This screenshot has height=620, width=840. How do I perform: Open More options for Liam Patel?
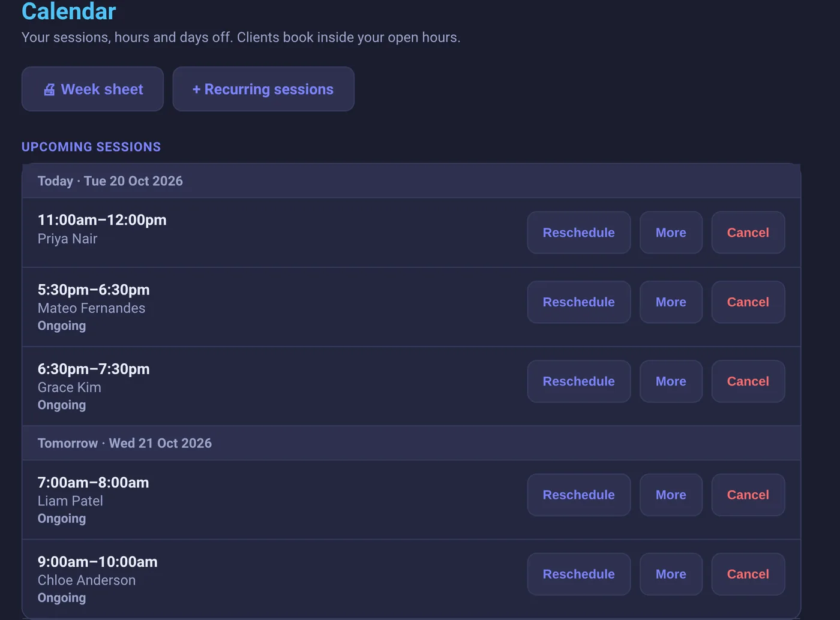(x=671, y=495)
